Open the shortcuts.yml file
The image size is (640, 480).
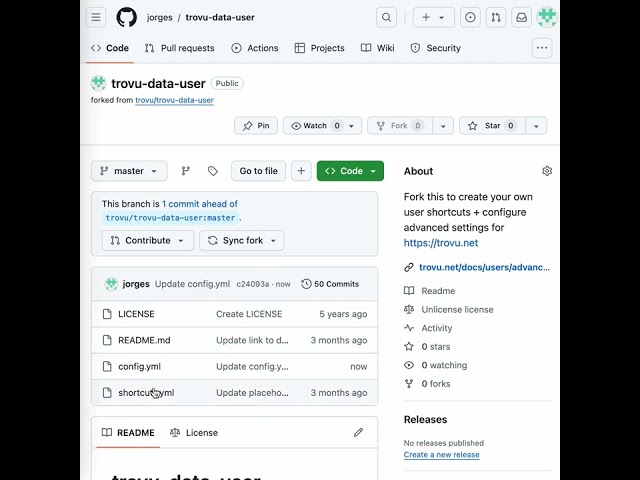point(146,393)
